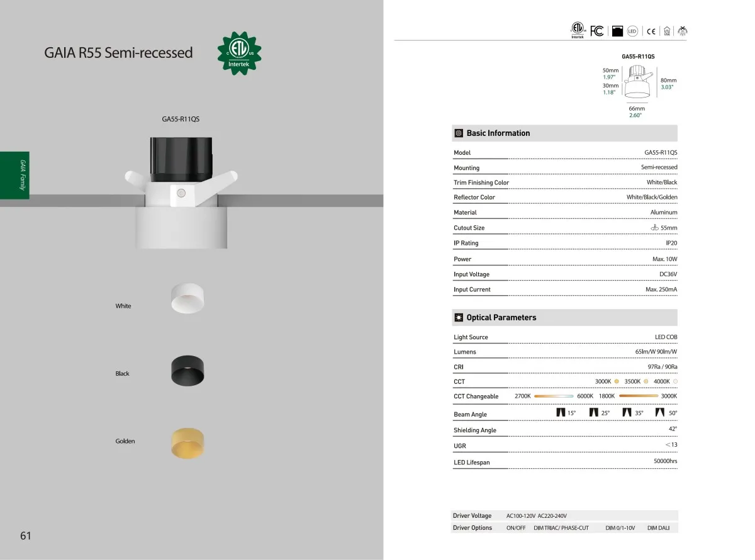Click the 4000K color temperature dot

pos(675,381)
